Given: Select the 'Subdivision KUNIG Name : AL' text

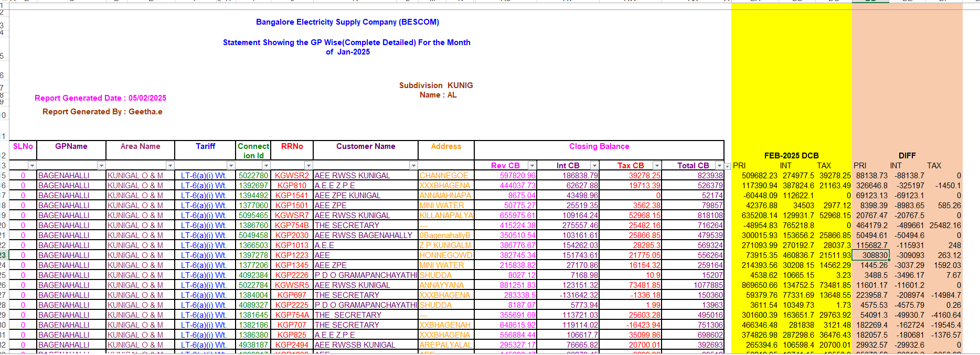Looking at the screenshot, I should click(x=436, y=90).
